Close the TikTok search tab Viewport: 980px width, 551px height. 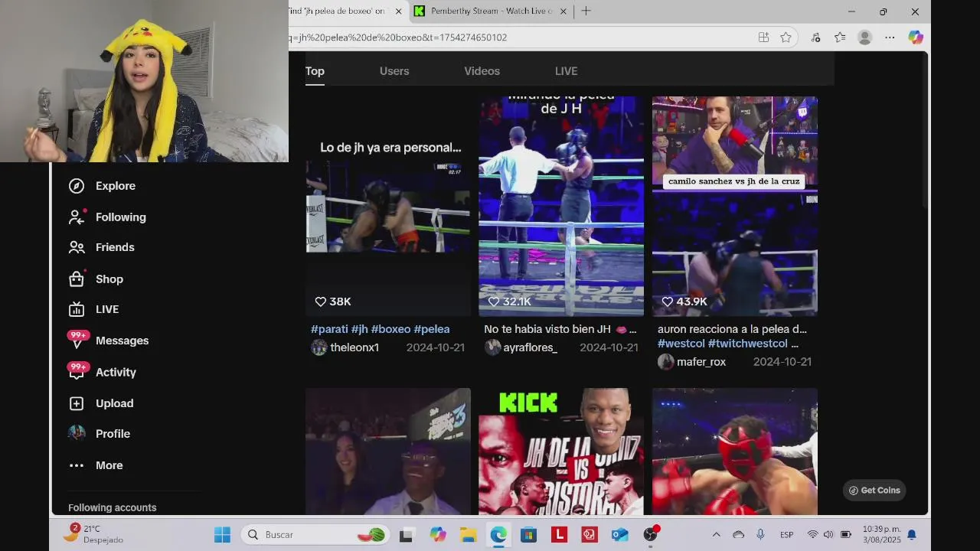point(398,11)
